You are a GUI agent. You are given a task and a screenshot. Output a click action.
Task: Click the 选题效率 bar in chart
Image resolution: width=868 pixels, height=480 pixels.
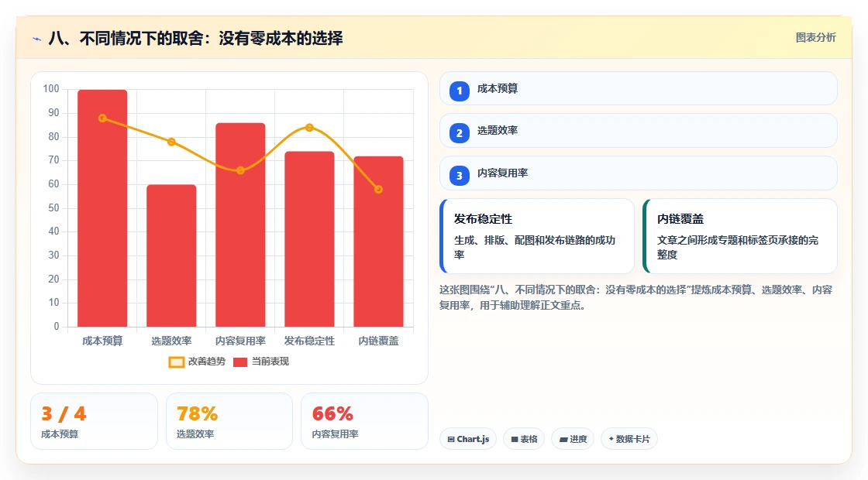point(171,255)
